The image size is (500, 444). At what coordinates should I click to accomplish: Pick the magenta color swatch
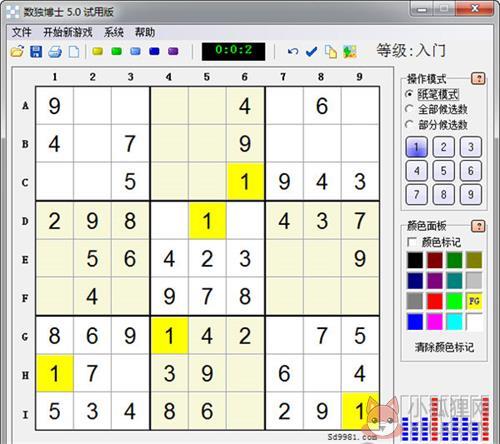point(435,322)
